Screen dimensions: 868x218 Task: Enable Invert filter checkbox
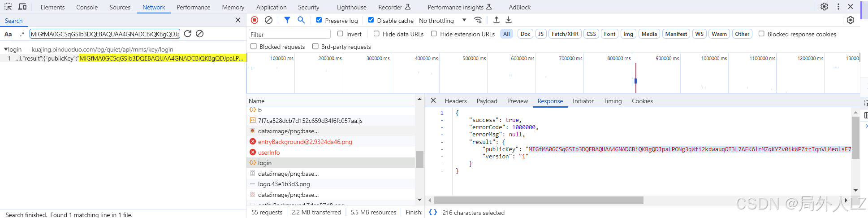(340, 34)
